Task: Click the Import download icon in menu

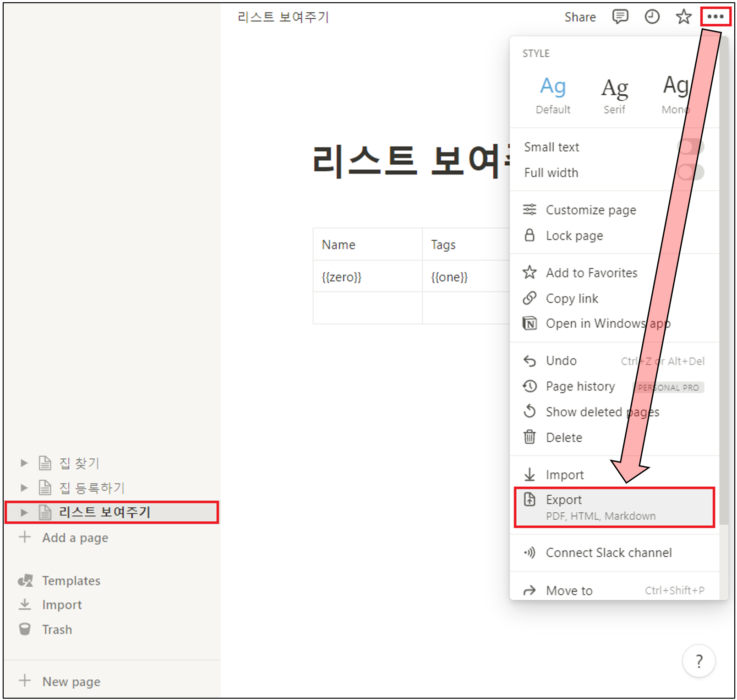Action: [530, 475]
